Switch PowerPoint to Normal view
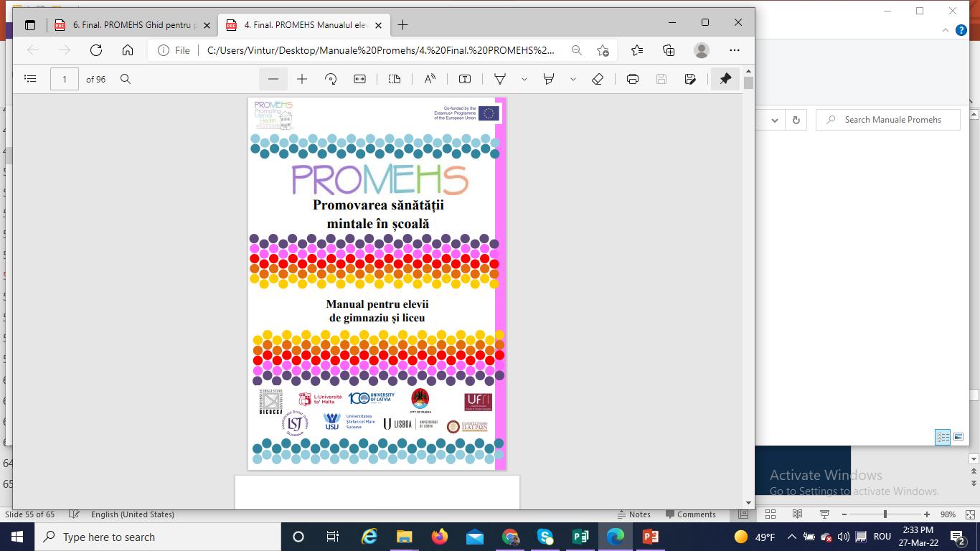980x551 pixels. click(743, 514)
